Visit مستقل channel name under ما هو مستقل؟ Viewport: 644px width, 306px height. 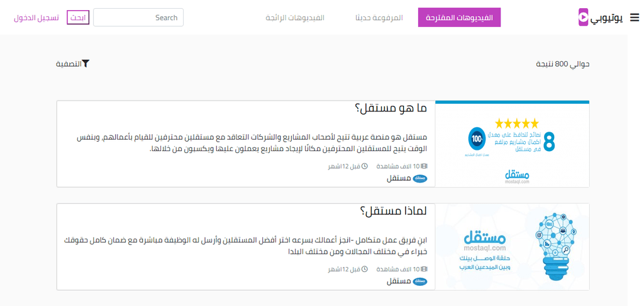point(398,179)
